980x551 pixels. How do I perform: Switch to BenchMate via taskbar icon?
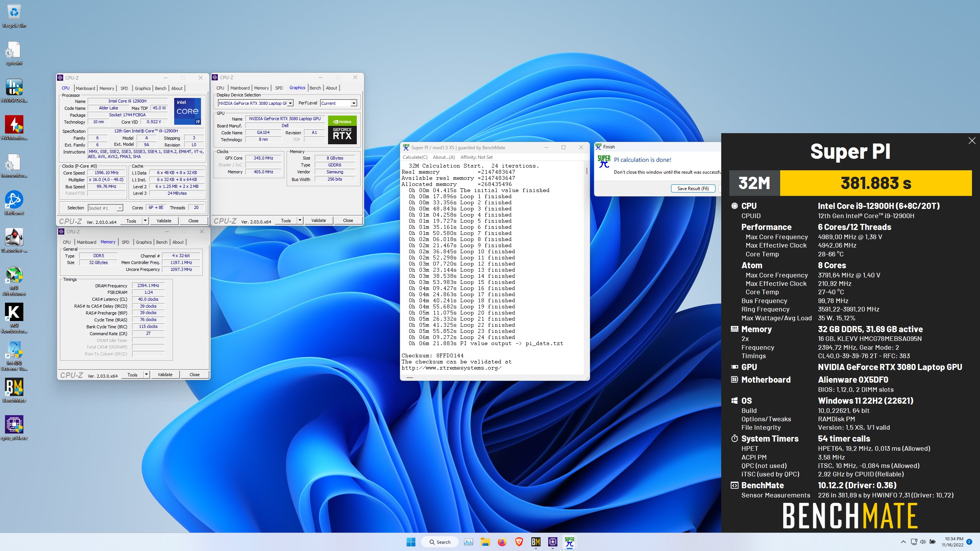(536, 542)
